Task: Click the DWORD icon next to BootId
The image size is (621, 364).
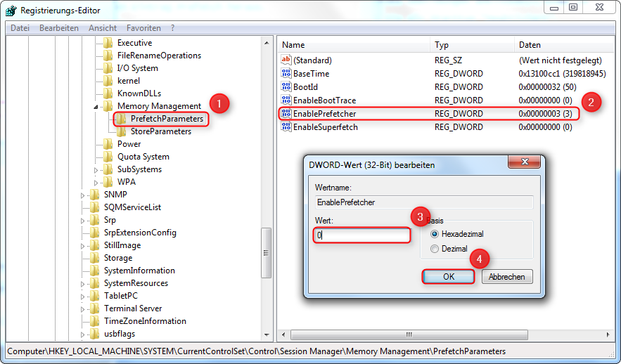Action: click(286, 87)
